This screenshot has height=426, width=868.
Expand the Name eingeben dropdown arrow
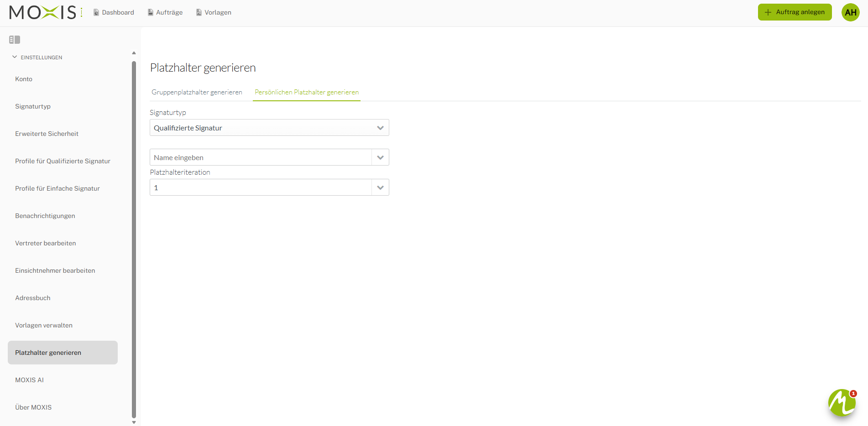point(381,157)
